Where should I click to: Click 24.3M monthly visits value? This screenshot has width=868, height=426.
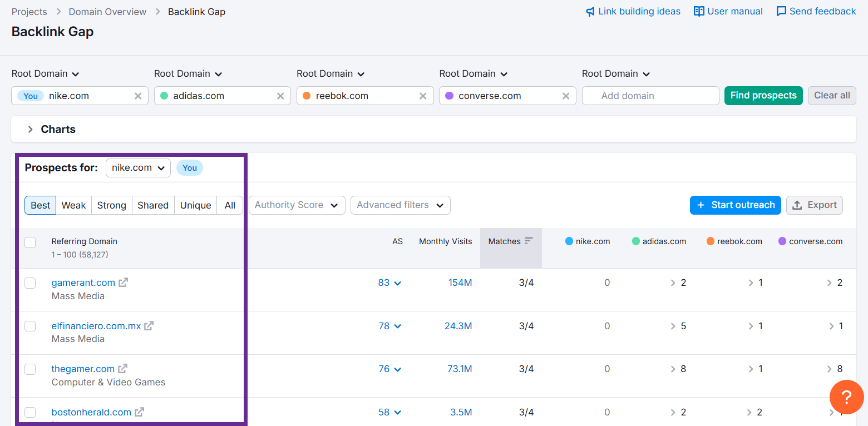(x=458, y=326)
